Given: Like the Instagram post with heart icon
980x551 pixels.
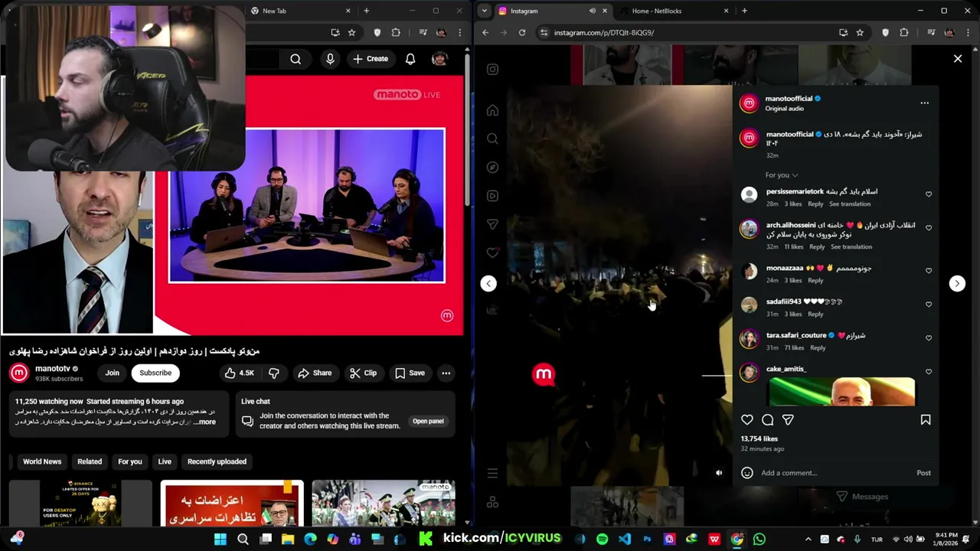Looking at the screenshot, I should pyautogui.click(x=747, y=419).
